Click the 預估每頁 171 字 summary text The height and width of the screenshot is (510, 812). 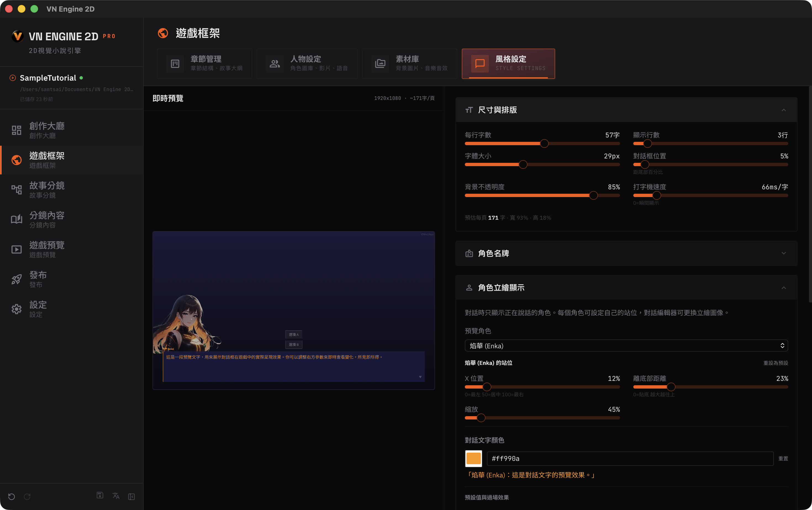(x=508, y=218)
